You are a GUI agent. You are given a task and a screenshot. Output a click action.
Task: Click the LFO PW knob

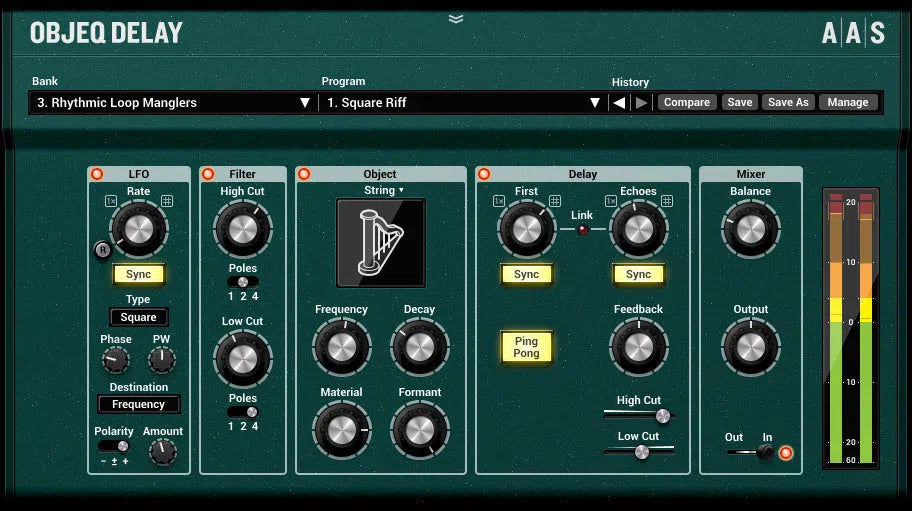pos(162,360)
